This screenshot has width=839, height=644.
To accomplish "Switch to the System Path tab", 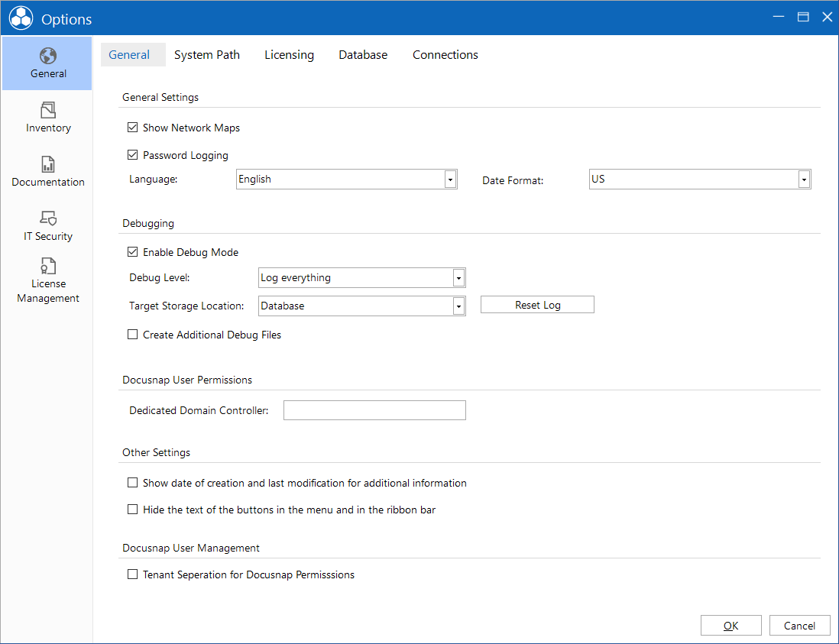I will coord(207,54).
